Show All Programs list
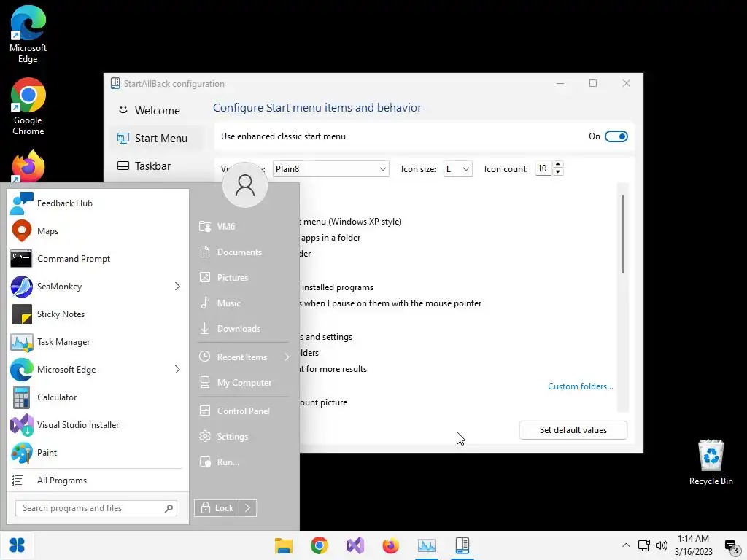This screenshot has width=747, height=560. [98, 481]
